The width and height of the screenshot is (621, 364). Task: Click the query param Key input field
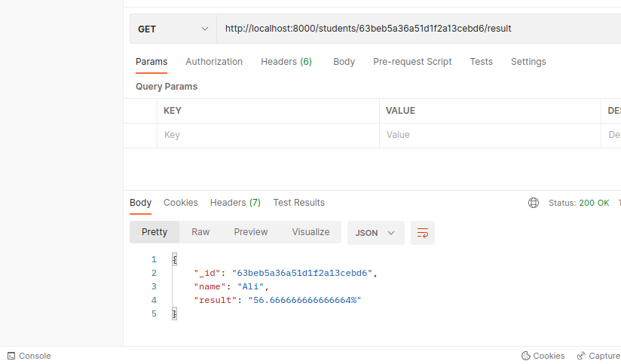point(268,135)
